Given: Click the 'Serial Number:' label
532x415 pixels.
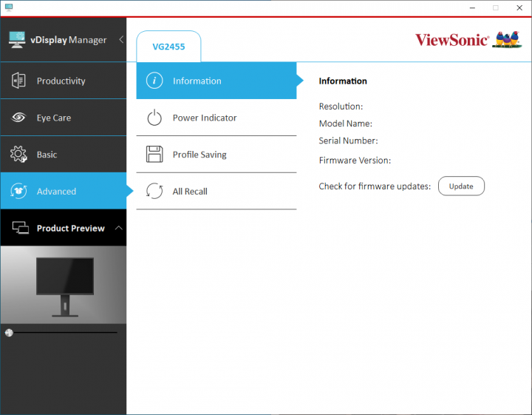Looking at the screenshot, I should pos(348,141).
